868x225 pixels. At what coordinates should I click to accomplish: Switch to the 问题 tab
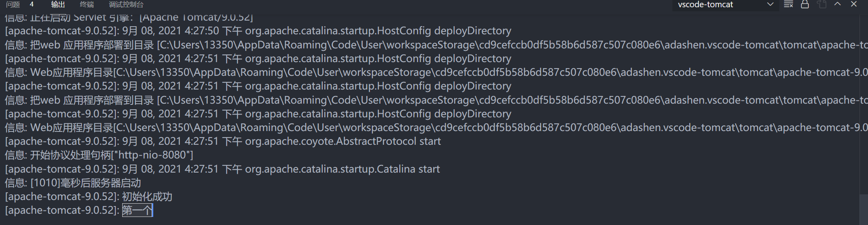pos(13,4)
